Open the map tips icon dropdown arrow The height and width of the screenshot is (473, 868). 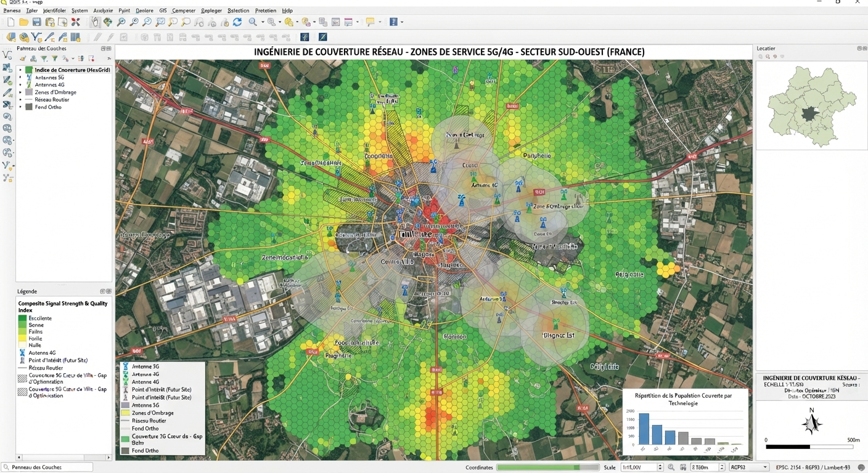coord(380,22)
